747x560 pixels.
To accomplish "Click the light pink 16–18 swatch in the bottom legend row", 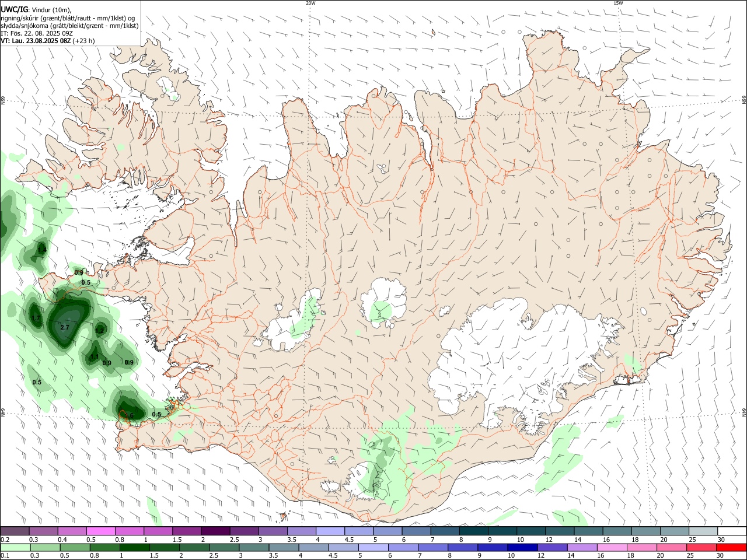I will pyautogui.click(x=612, y=547).
